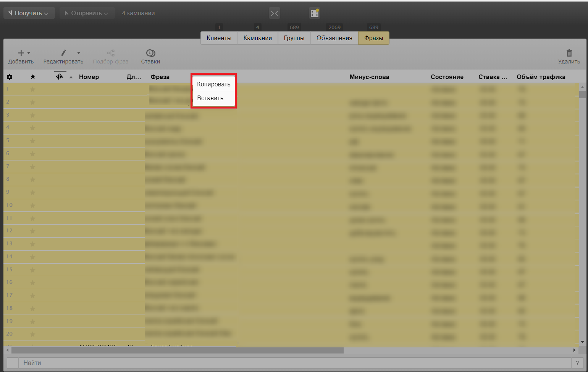The width and height of the screenshot is (588, 373).
Task: Expand the Отправить dropdown
Action: [x=87, y=13]
